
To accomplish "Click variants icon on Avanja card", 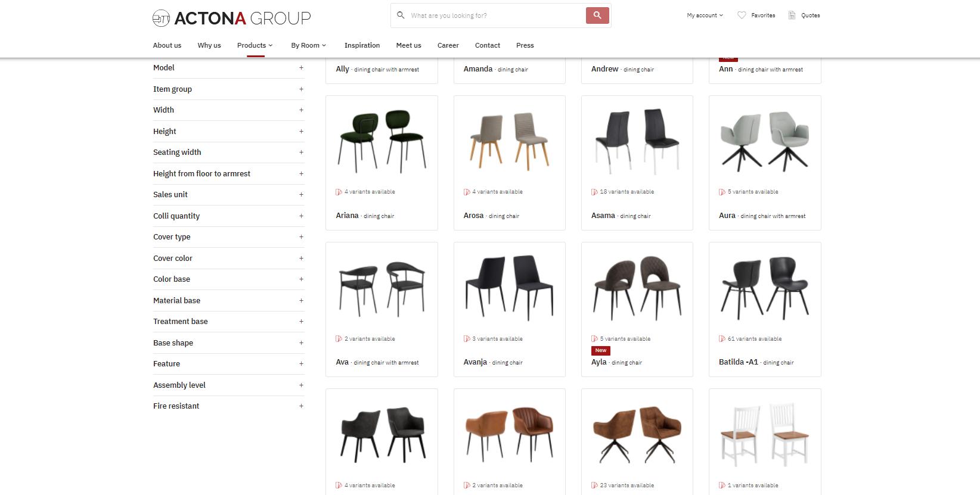I will pos(467,339).
